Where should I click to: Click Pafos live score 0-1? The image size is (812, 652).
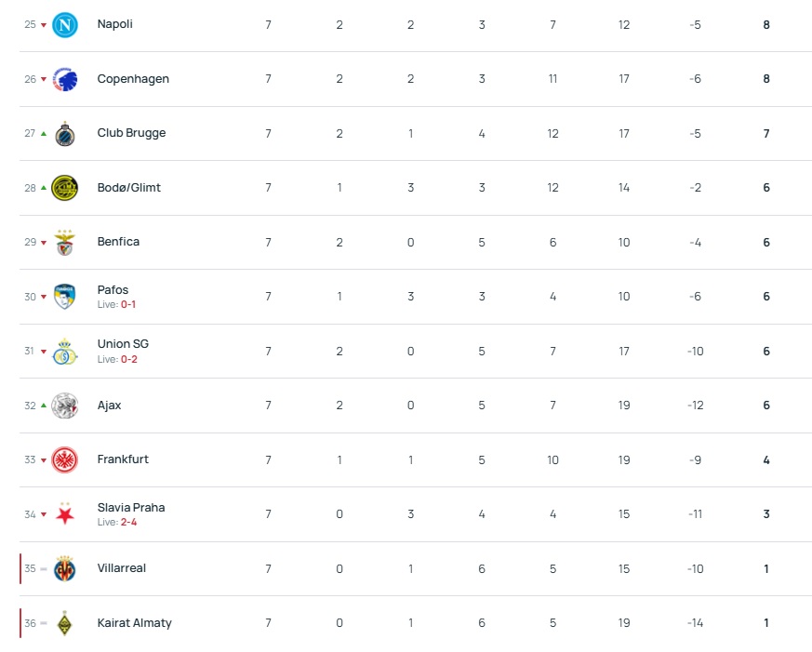click(128, 305)
